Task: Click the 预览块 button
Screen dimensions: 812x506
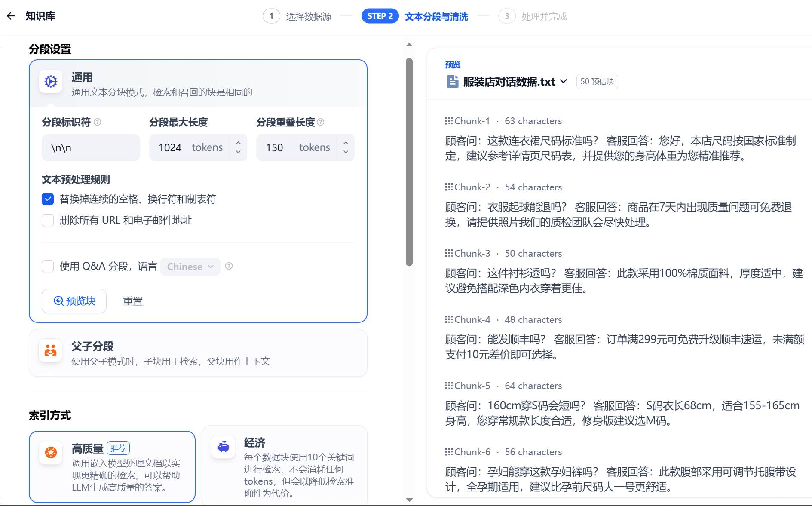Action: pos(74,301)
